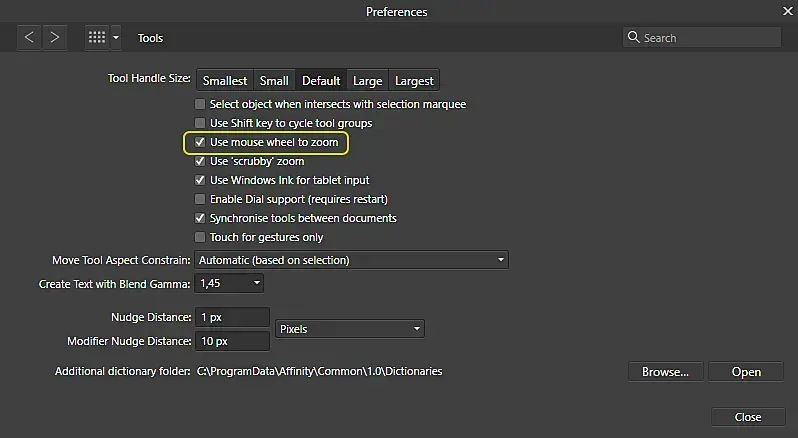Click the search magnifier icon
Image resolution: width=798 pixels, height=438 pixels.
(634, 37)
